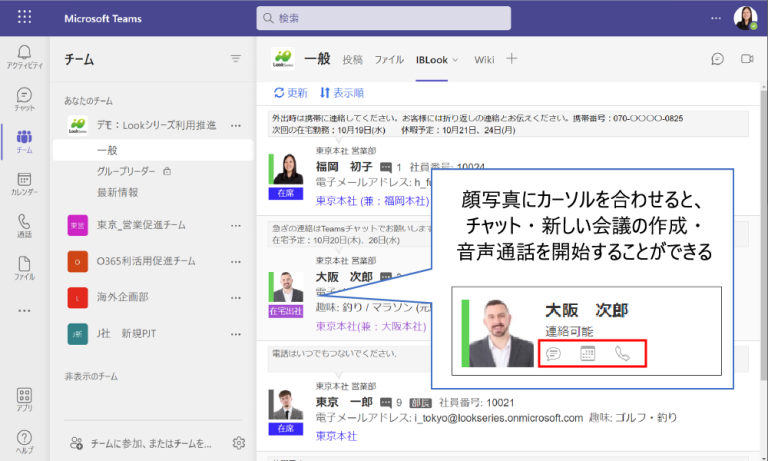The image size is (768, 461).
Task: Open the teams list filter icon
Action: click(x=235, y=59)
